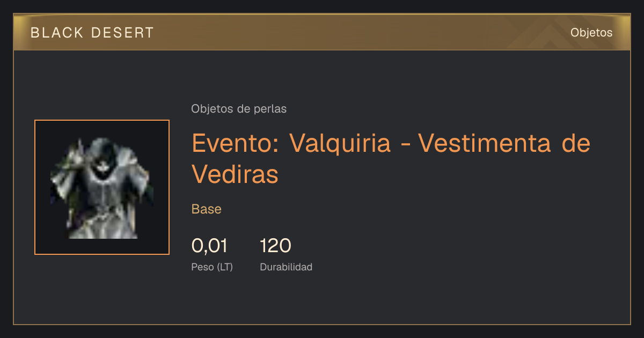The height and width of the screenshot is (338, 644).
Task: Click the Durabilidad label
Action: [286, 267]
